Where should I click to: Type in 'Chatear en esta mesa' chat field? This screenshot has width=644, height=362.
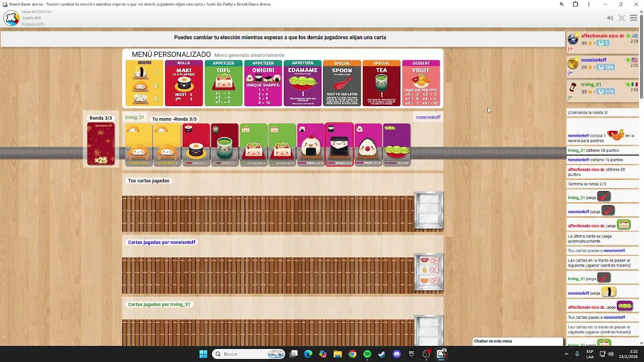tap(518, 341)
